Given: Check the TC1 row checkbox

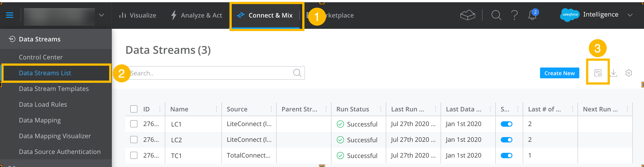Looking at the screenshot, I should tap(134, 156).
